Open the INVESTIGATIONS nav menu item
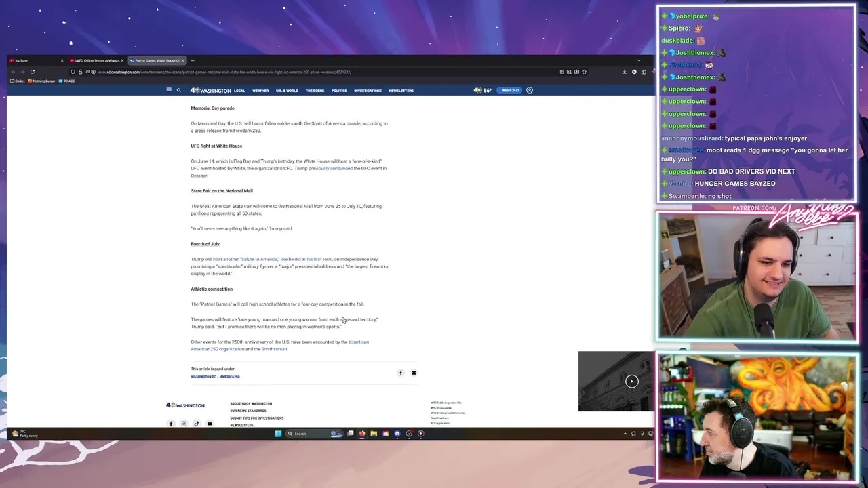The image size is (868, 488). 368,91
